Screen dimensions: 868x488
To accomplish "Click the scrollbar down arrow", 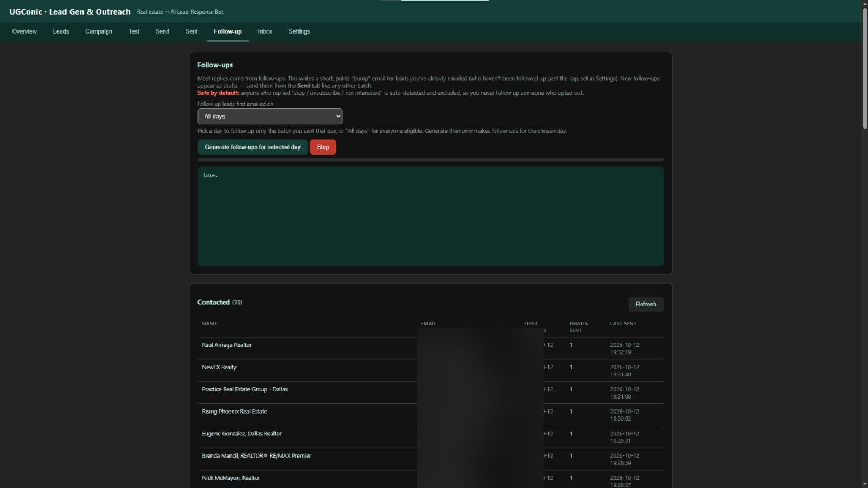I will (865, 484).
